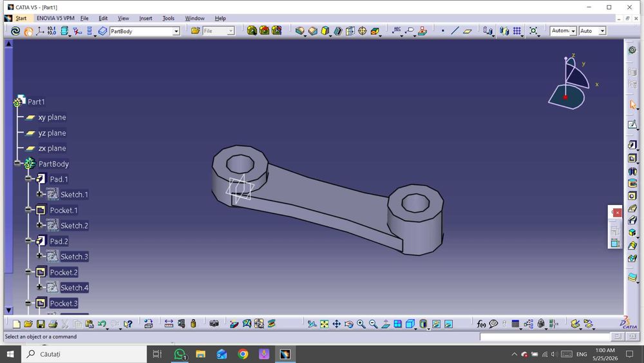The width and height of the screenshot is (644, 363).
Task: Open the ENOVIA V5 VPM menu
Action: [55, 19]
